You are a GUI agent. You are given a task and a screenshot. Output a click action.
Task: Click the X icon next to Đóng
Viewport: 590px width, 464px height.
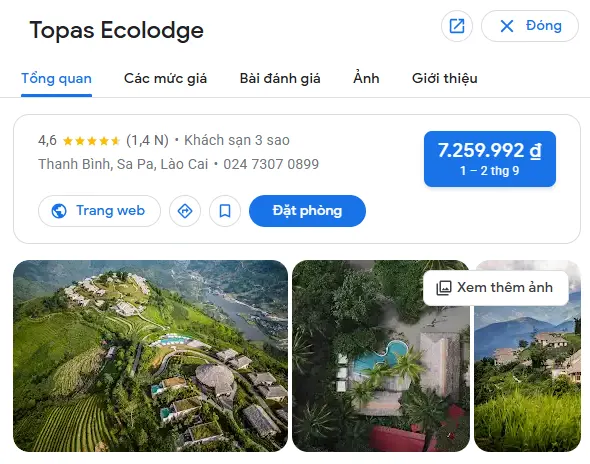tap(507, 26)
